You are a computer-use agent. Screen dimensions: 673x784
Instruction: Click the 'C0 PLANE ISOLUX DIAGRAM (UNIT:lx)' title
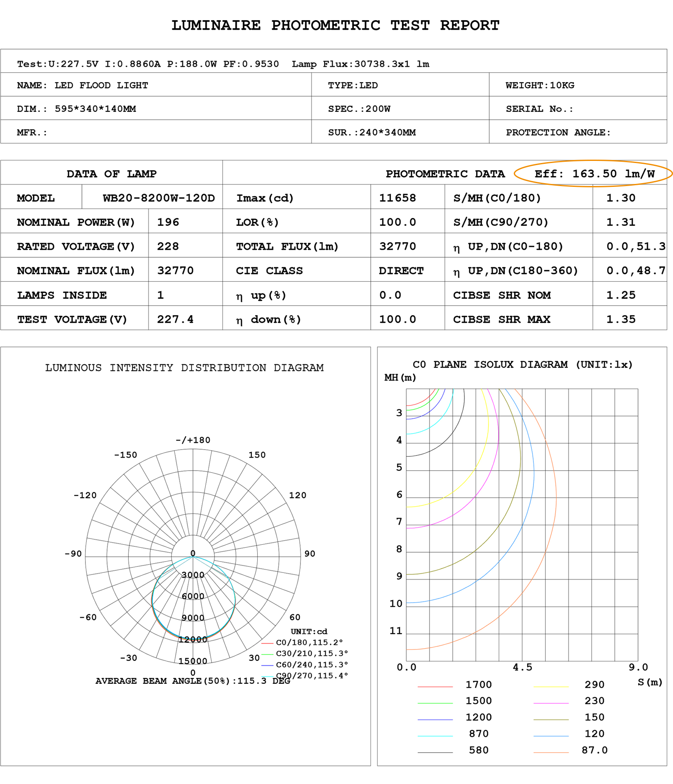[x=523, y=365]
